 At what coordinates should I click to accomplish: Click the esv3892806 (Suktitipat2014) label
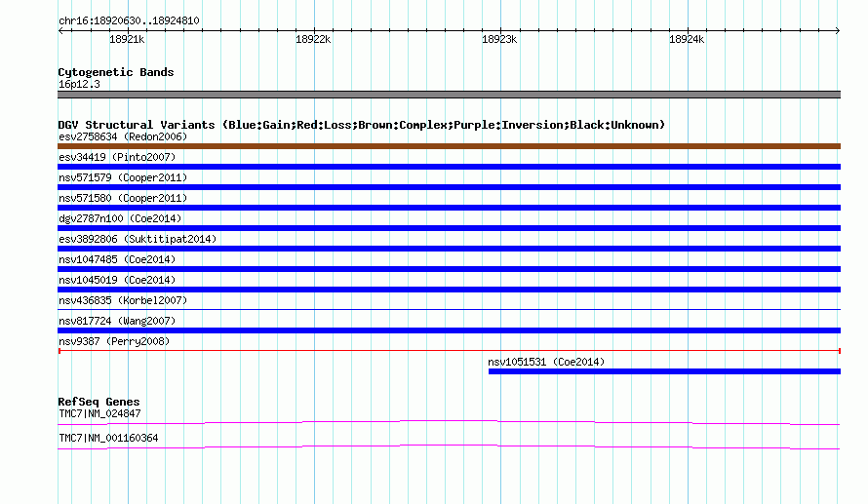[x=138, y=239]
